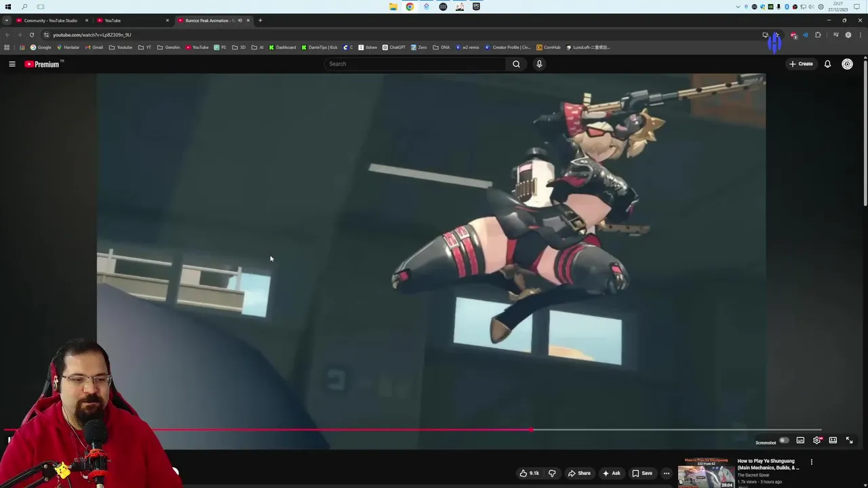Click the search magnifier button
Viewport: 868px width, 488px height.
click(516, 64)
